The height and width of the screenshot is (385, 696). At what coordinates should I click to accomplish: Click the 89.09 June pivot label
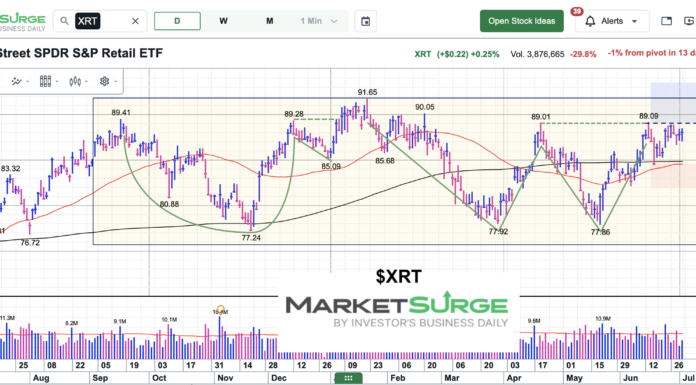coord(649,116)
